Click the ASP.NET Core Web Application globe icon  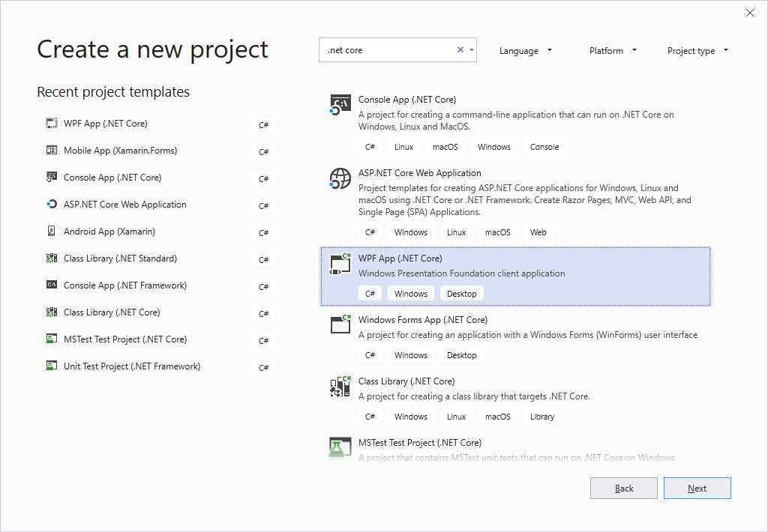(340, 180)
